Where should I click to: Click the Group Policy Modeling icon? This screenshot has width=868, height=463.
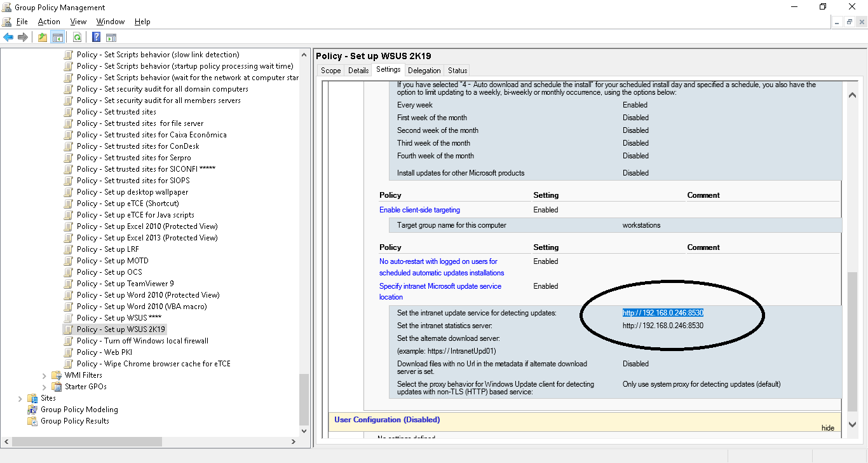(32, 410)
